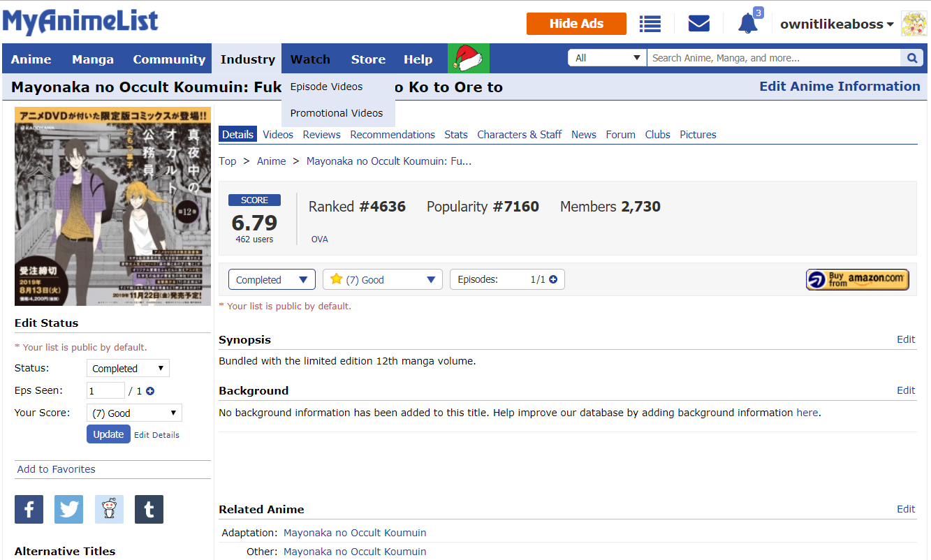Expand the ownitlikeaboss user menu

836,24
